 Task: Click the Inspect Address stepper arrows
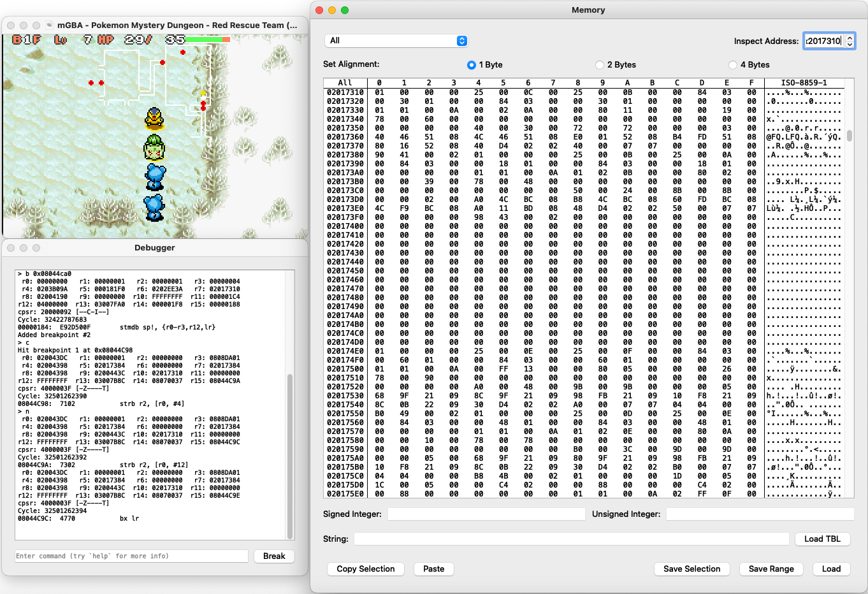850,41
